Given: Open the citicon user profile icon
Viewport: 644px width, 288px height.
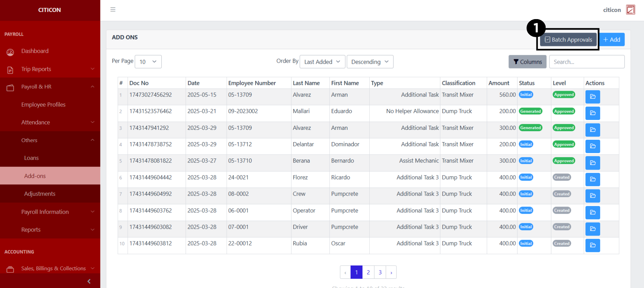Looking at the screenshot, I should [x=630, y=10].
